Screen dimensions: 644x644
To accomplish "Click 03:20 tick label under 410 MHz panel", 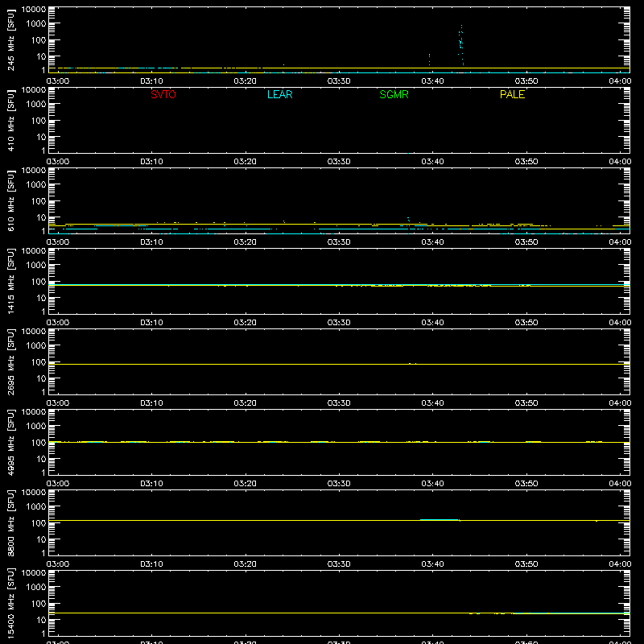I will (246, 162).
